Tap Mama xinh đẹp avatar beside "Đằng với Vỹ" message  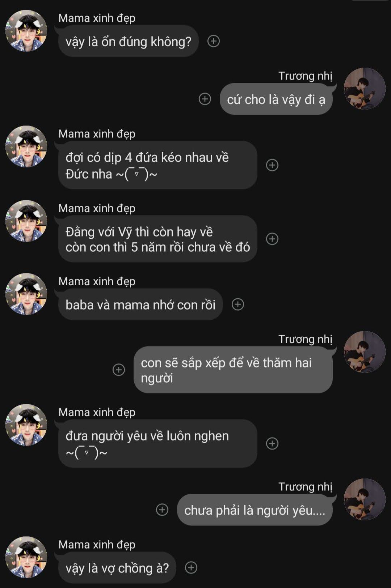pos(26,221)
